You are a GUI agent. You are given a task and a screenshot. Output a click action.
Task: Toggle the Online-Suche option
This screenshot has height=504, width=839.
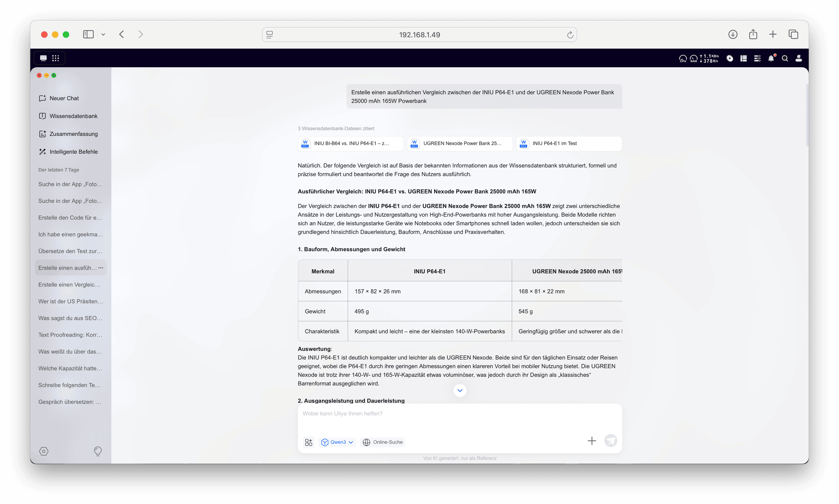(x=383, y=442)
